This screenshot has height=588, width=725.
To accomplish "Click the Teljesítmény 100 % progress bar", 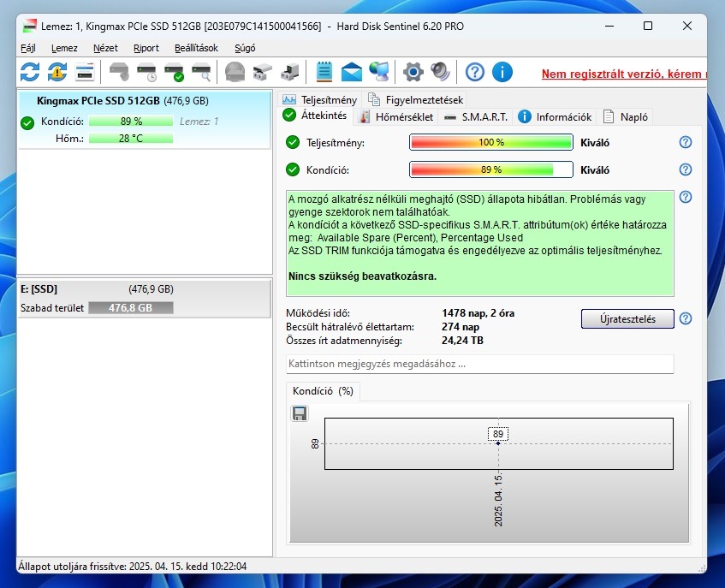I will (x=491, y=142).
